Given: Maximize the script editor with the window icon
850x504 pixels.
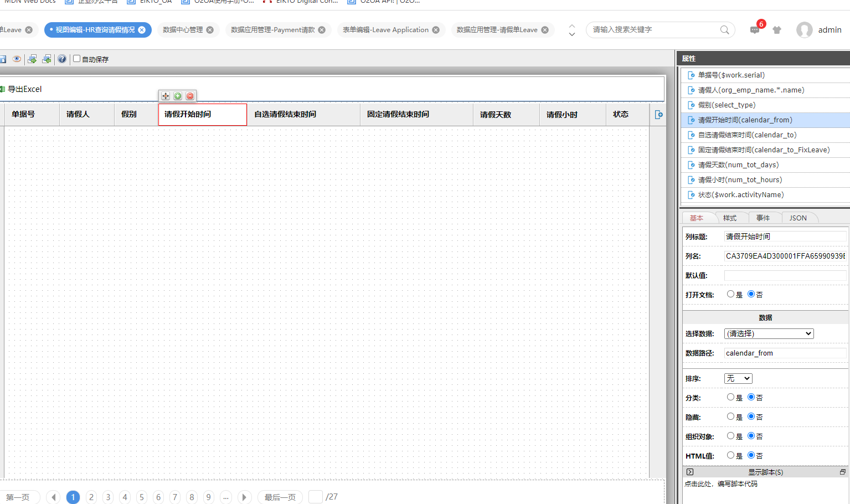Looking at the screenshot, I should point(843,472).
